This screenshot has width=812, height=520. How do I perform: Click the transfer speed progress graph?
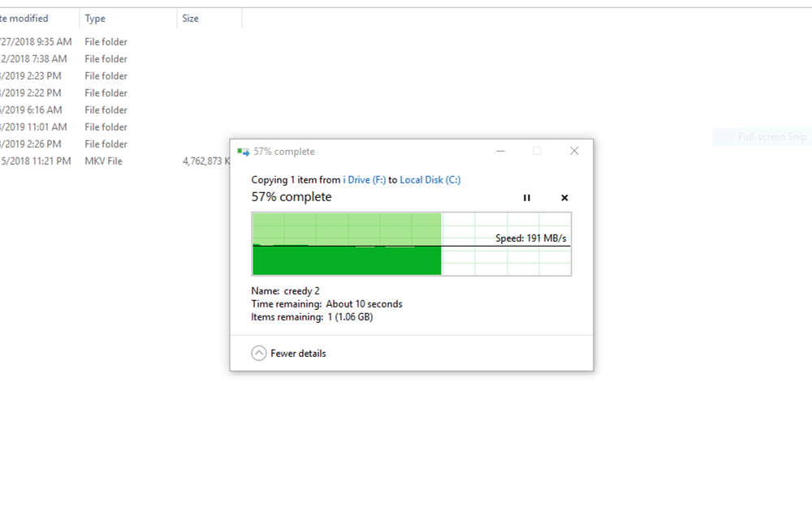(x=411, y=243)
